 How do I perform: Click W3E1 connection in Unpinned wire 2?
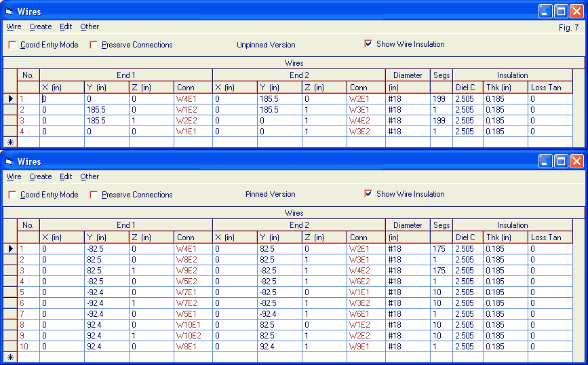coord(366,109)
